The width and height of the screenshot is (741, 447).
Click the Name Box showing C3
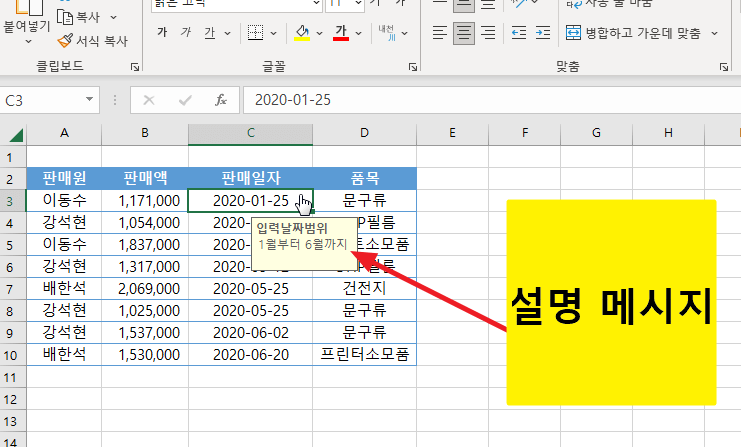[x=42, y=100]
